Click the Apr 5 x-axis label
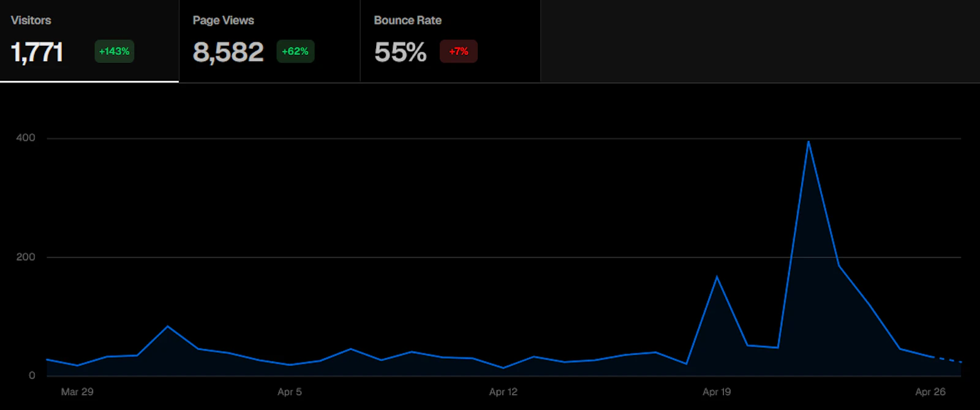 coord(290,392)
